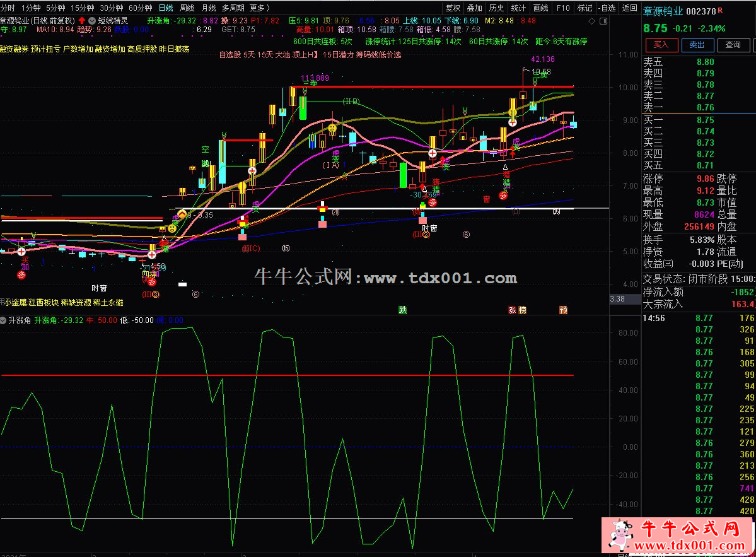This screenshot has width=756, height=557.
Task: Select the 1分钟 period tab
Action: (30, 8)
